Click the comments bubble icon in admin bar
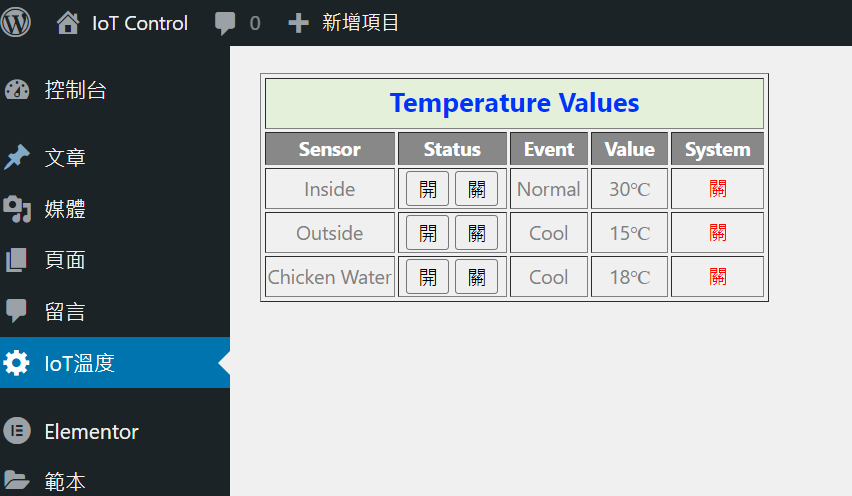The height and width of the screenshot is (496, 852). point(226,23)
